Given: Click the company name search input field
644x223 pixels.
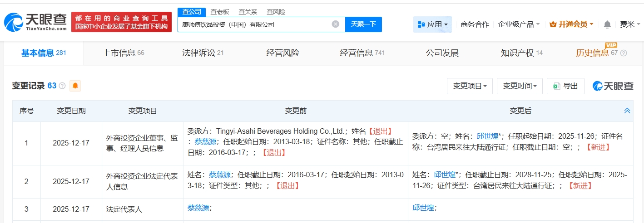Looking at the screenshot, I should tap(254, 24).
